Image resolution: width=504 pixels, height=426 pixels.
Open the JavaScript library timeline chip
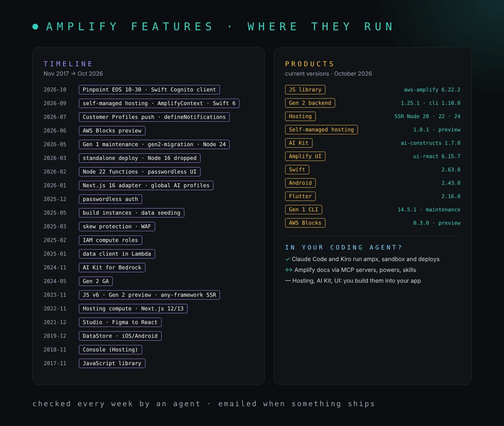112,363
